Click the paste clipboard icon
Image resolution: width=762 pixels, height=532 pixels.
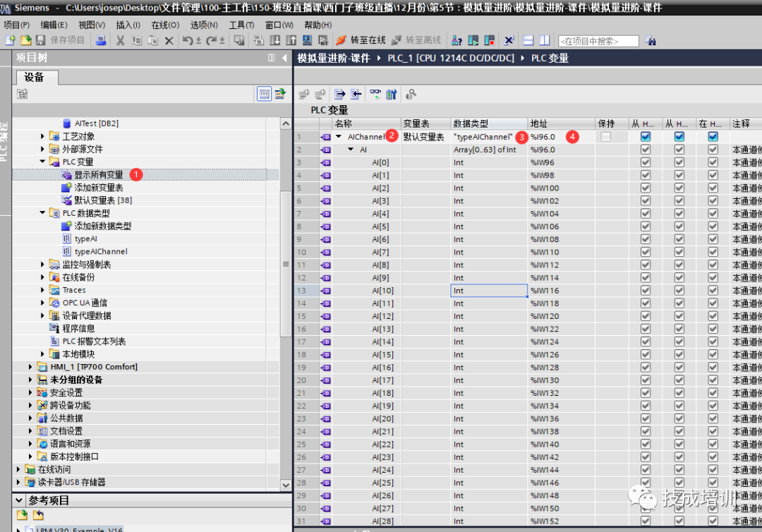coord(152,40)
